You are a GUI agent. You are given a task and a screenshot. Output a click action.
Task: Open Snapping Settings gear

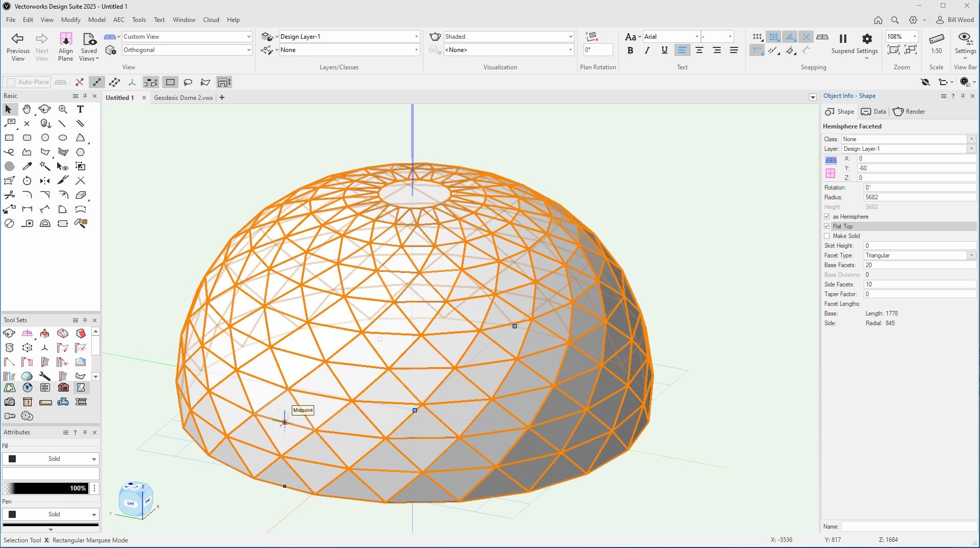867,39
